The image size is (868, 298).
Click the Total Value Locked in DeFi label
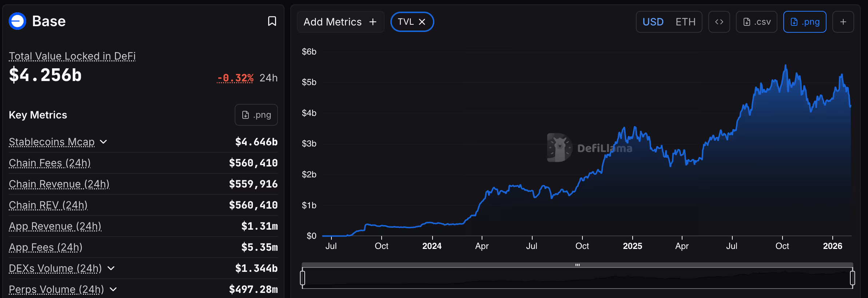coord(72,56)
